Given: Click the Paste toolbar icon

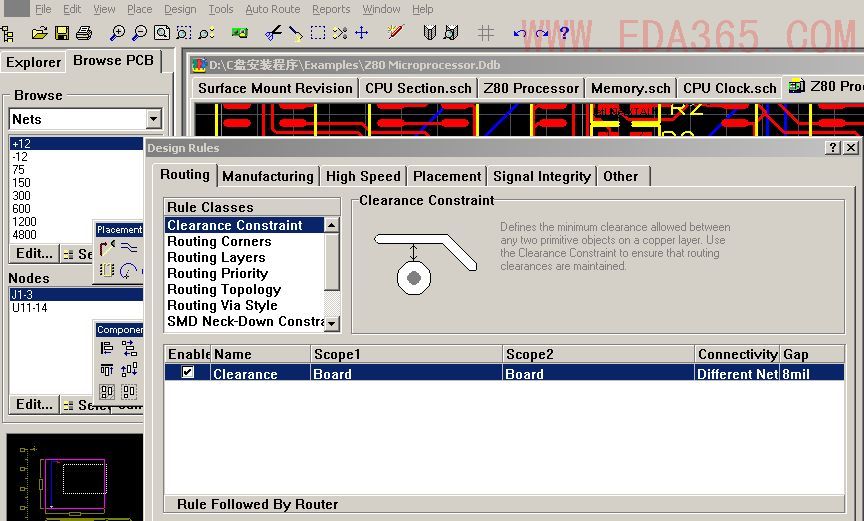Looking at the screenshot, I should 295,34.
